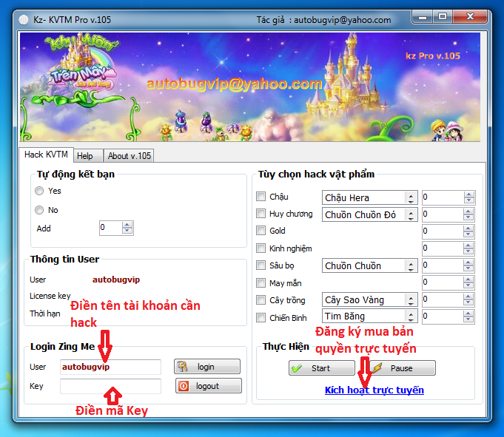504x437 pixels.
Task: Click the green checkmark icon on Start
Action: pyautogui.click(x=297, y=368)
